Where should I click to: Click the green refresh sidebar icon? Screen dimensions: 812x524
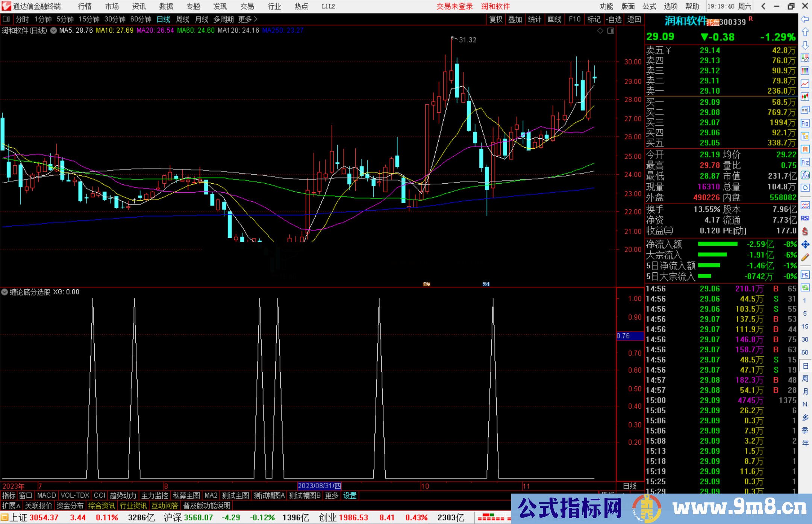[x=805, y=288]
